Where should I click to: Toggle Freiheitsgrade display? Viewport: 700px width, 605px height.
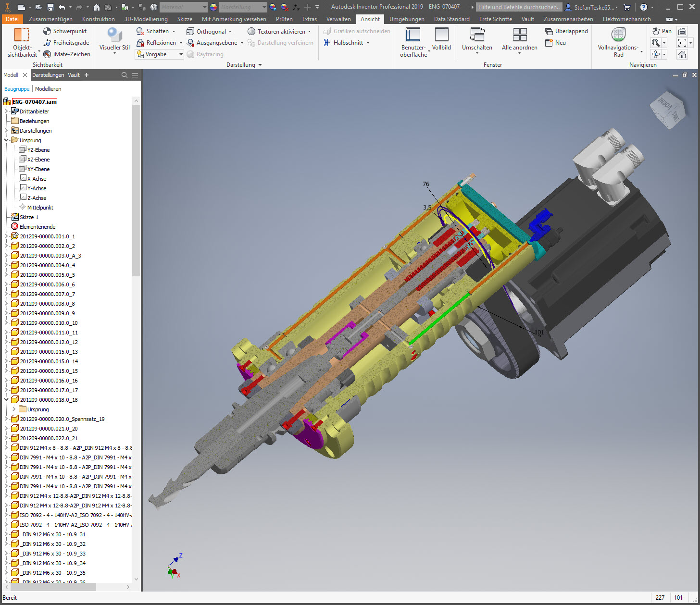point(66,43)
